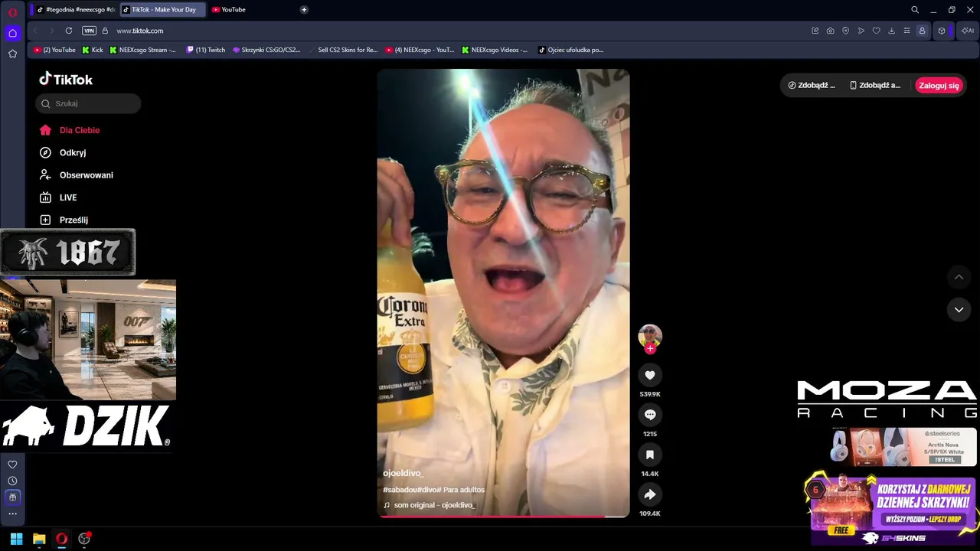Open the sidebar gift box icon
This screenshot has height=551, width=980.
pos(12,497)
